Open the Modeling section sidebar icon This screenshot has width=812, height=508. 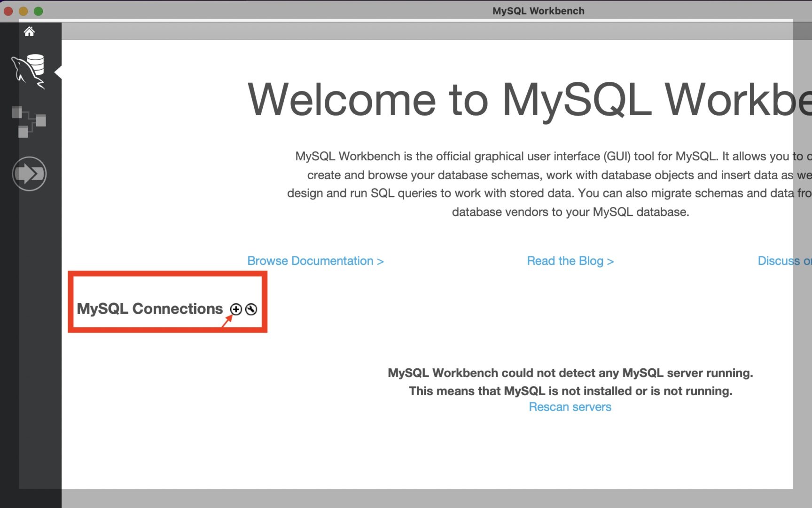pyautogui.click(x=29, y=121)
